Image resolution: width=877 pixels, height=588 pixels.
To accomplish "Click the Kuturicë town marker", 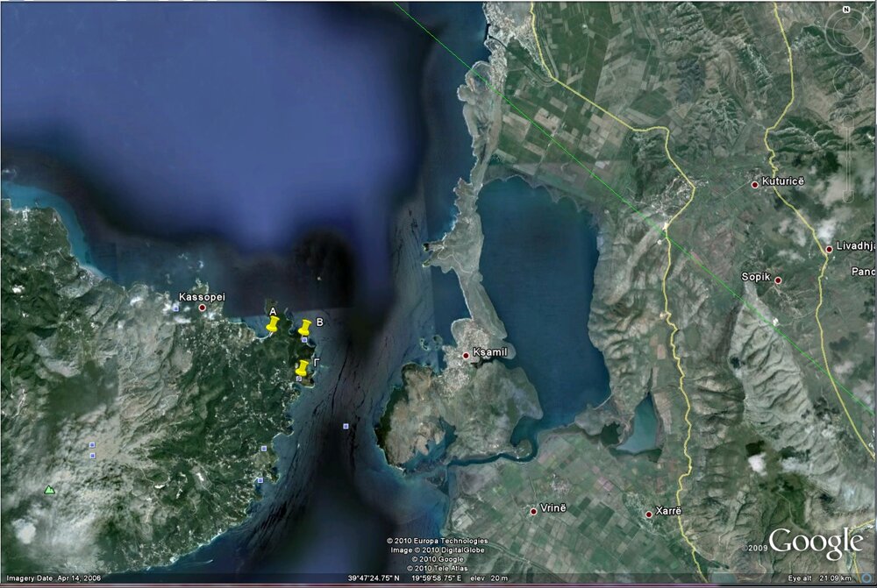I will click(754, 184).
